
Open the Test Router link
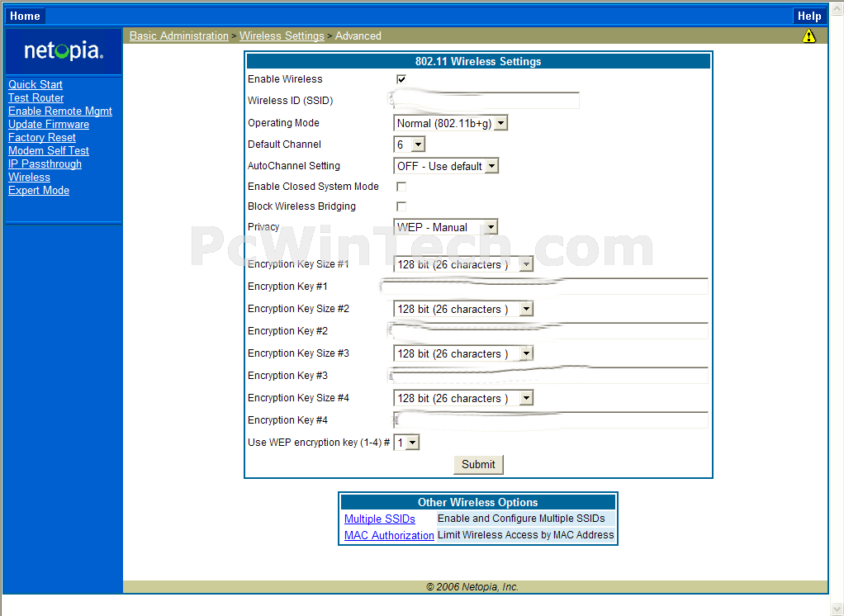36,98
